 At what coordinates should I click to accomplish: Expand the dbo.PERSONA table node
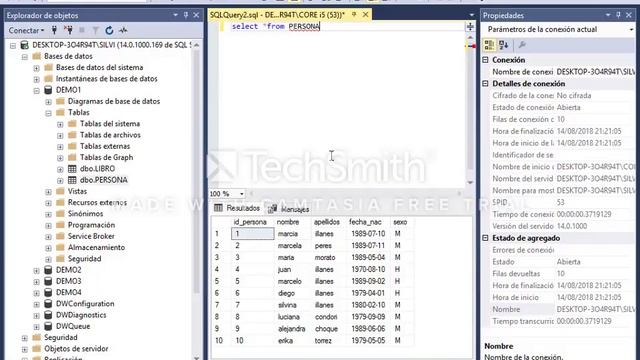(x=60, y=180)
